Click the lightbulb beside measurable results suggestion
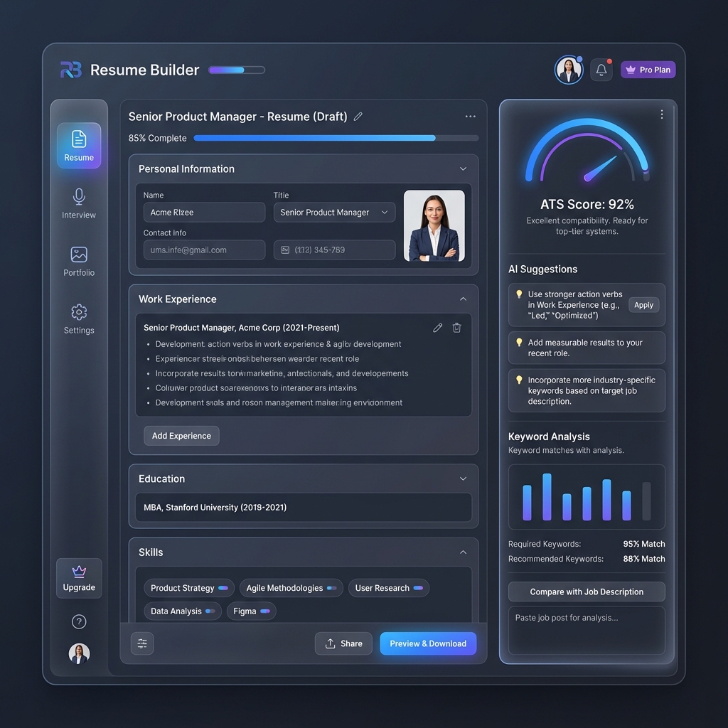The image size is (728, 728). coord(519,342)
